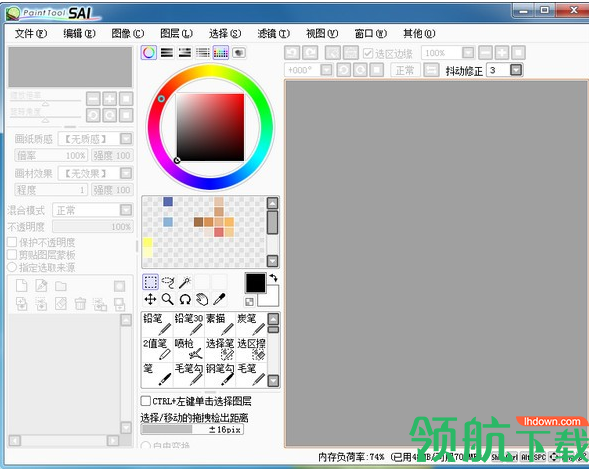
Task: Click the new layer icon
Action: (22, 286)
